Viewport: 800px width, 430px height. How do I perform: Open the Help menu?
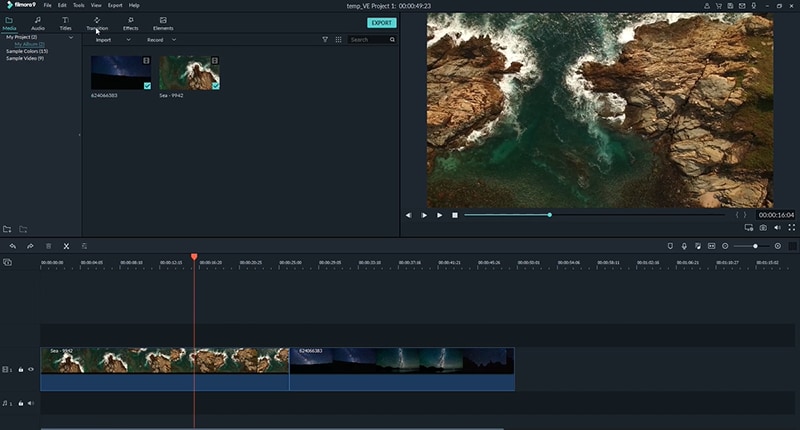(x=134, y=5)
